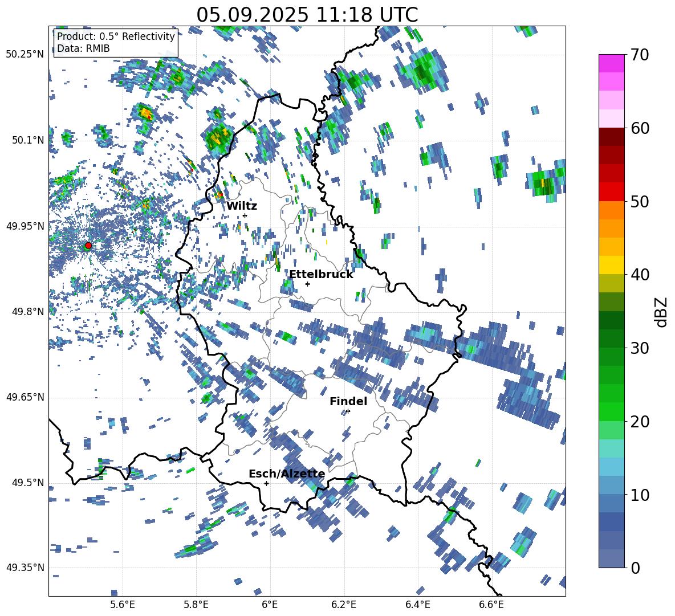
Task: Click the colorbar tick label 40
Action: coord(640,275)
